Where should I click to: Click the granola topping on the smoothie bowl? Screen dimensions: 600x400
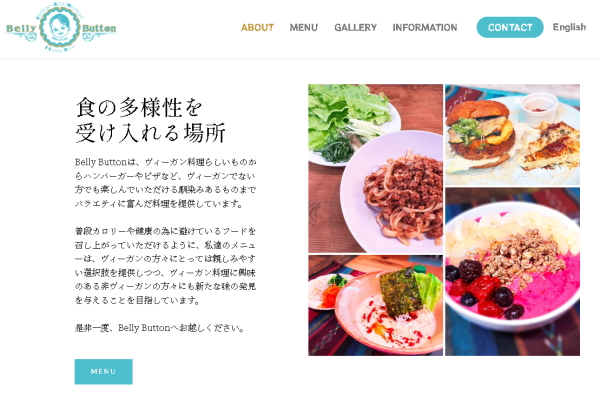(x=522, y=255)
